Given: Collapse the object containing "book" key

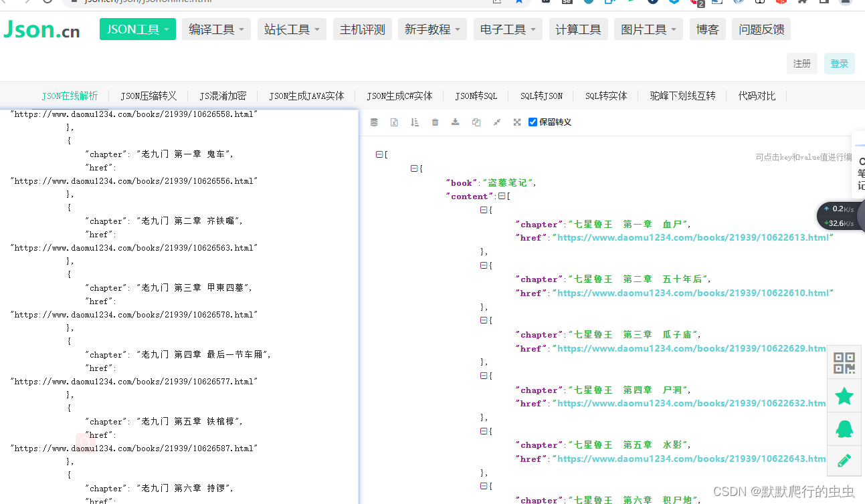Looking at the screenshot, I should click(414, 168).
